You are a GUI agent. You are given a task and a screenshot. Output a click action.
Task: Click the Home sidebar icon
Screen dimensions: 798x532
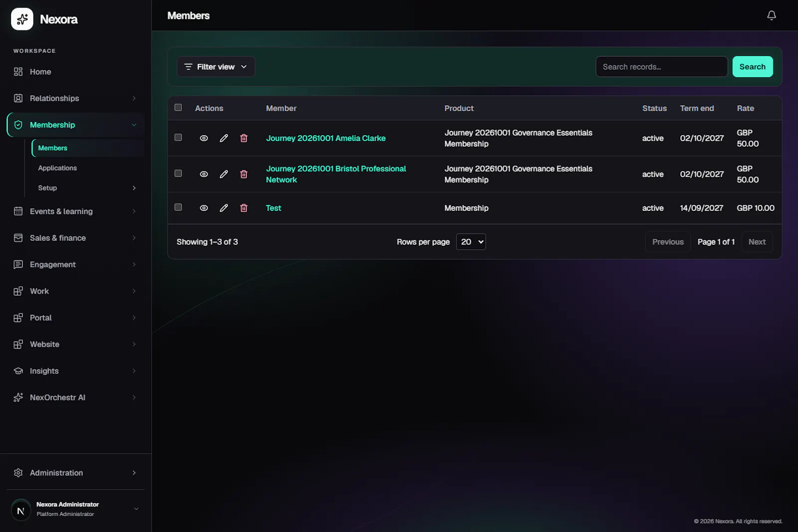click(x=18, y=72)
